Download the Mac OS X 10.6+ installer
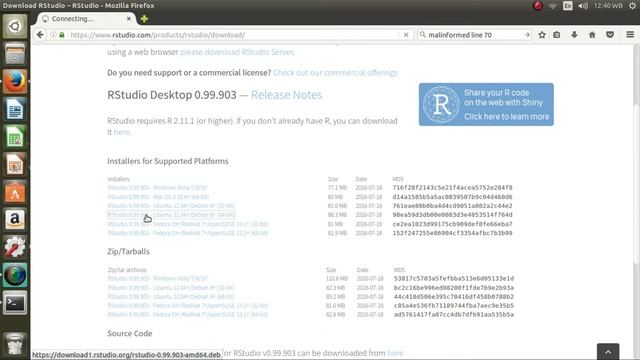 158,197
